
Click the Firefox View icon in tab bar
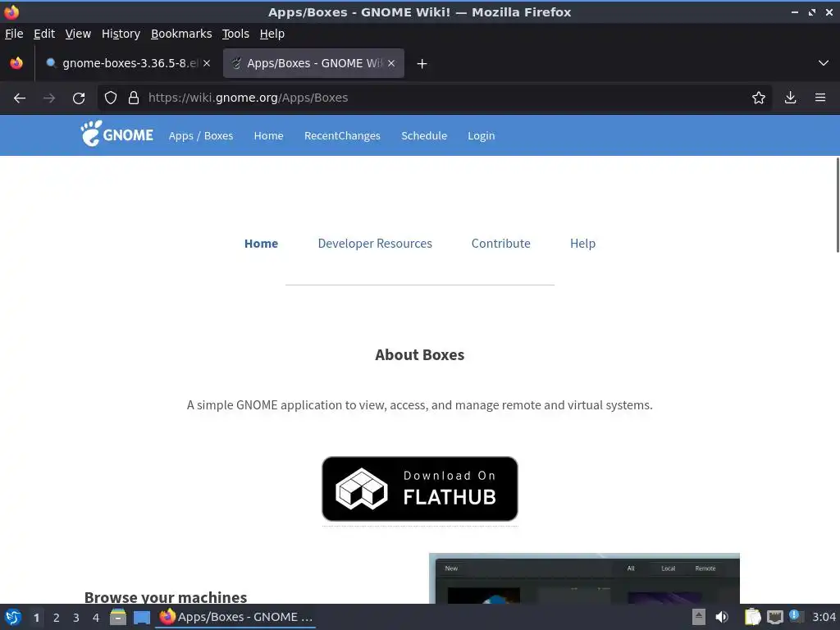16,63
